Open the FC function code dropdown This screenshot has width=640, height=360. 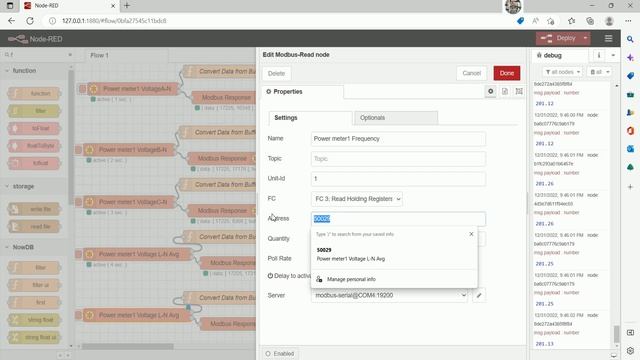pyautogui.click(x=357, y=199)
